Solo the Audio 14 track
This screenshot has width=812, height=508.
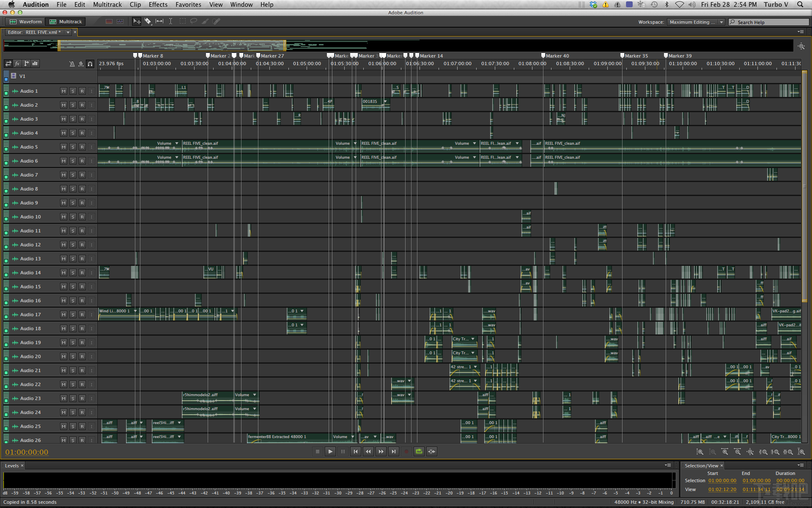click(x=73, y=273)
